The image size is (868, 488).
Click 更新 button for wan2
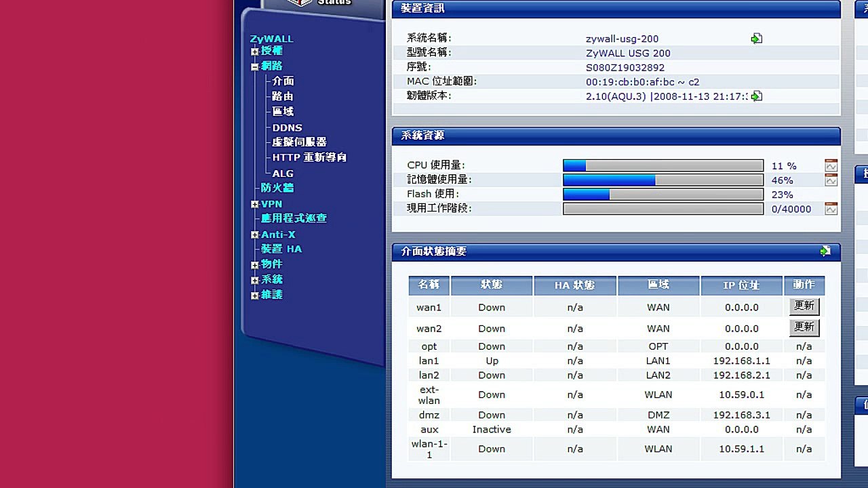click(x=804, y=327)
